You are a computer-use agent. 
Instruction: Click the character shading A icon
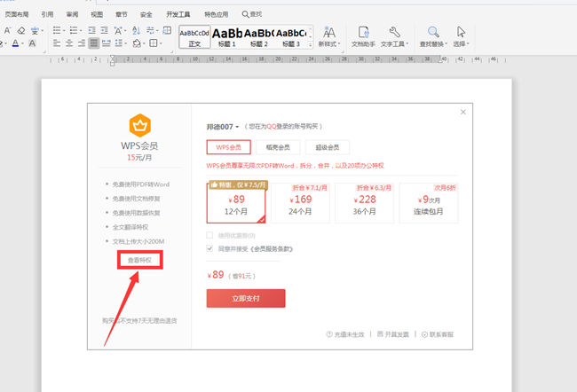32,43
